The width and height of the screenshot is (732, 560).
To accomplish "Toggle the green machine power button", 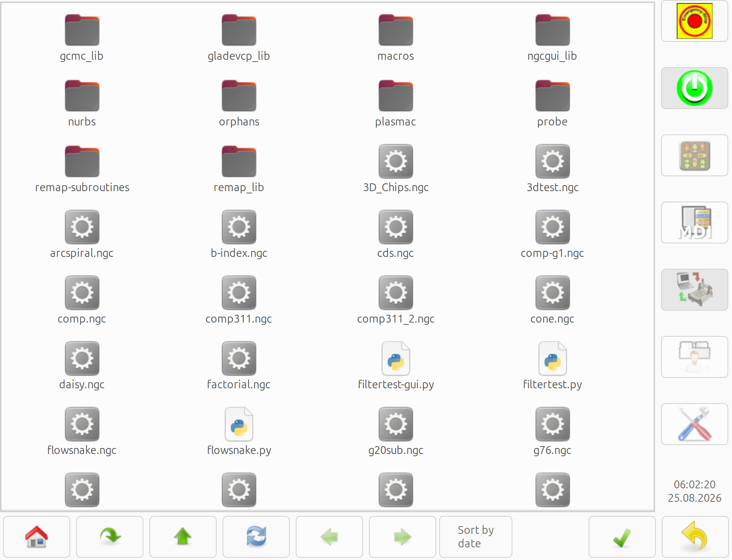I will [694, 88].
